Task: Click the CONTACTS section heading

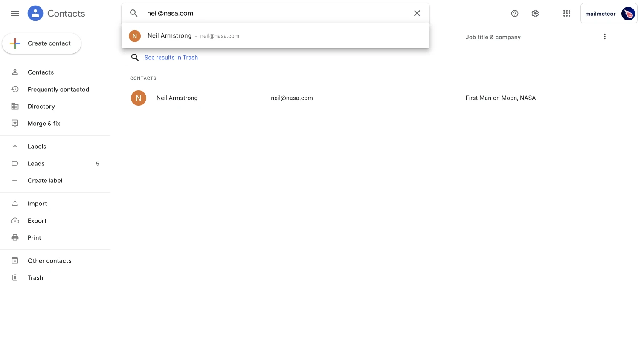Action: [143, 78]
